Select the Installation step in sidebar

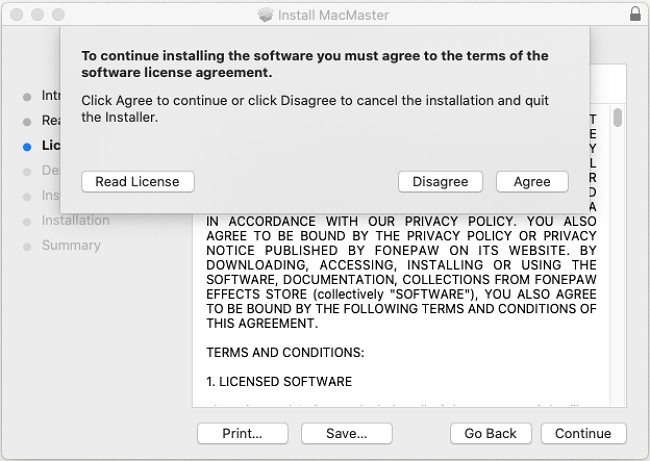point(75,220)
